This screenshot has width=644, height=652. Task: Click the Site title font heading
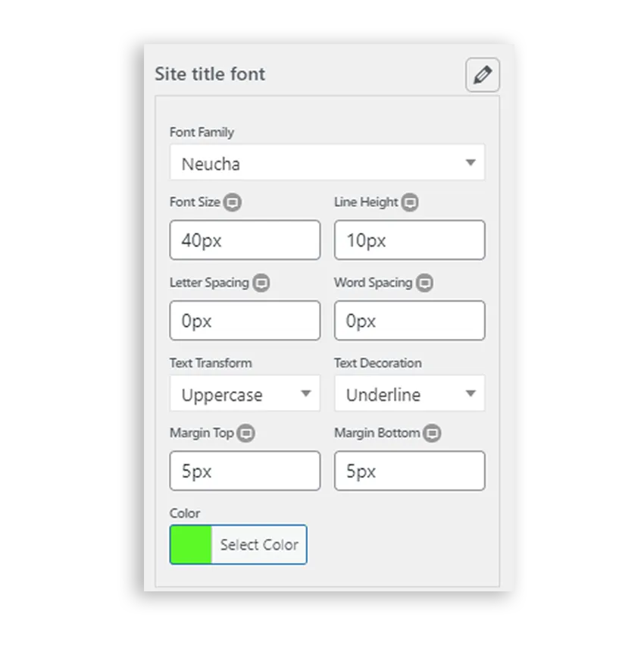tap(210, 74)
